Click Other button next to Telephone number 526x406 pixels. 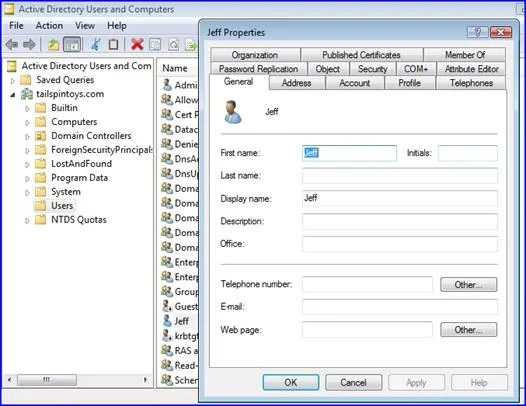(468, 285)
